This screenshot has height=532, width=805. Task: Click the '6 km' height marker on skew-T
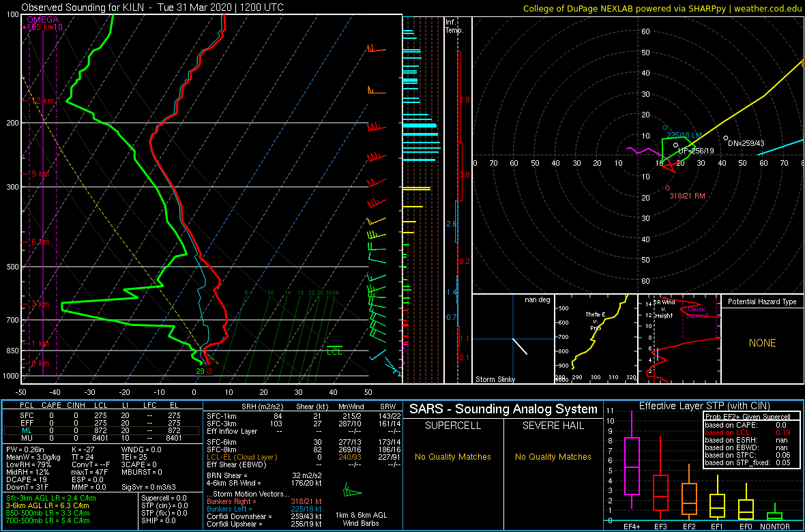40,242
